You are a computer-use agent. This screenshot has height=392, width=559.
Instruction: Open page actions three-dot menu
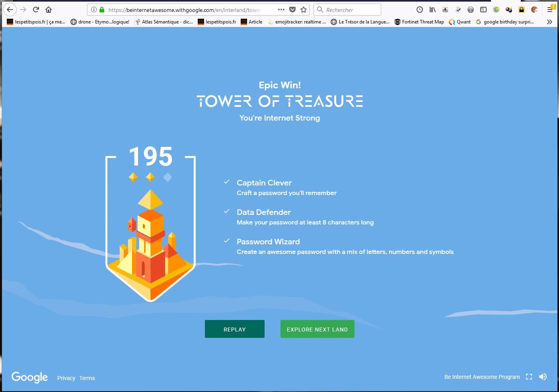pos(281,10)
